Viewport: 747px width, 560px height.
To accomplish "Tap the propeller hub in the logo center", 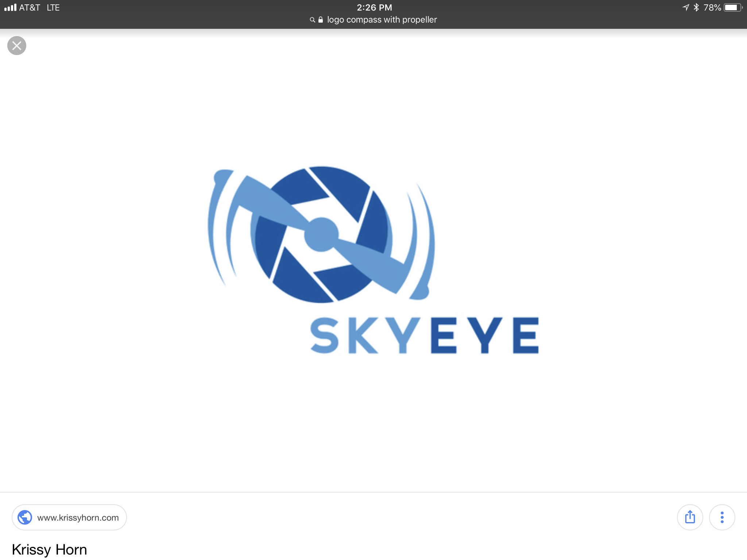I will point(321,235).
